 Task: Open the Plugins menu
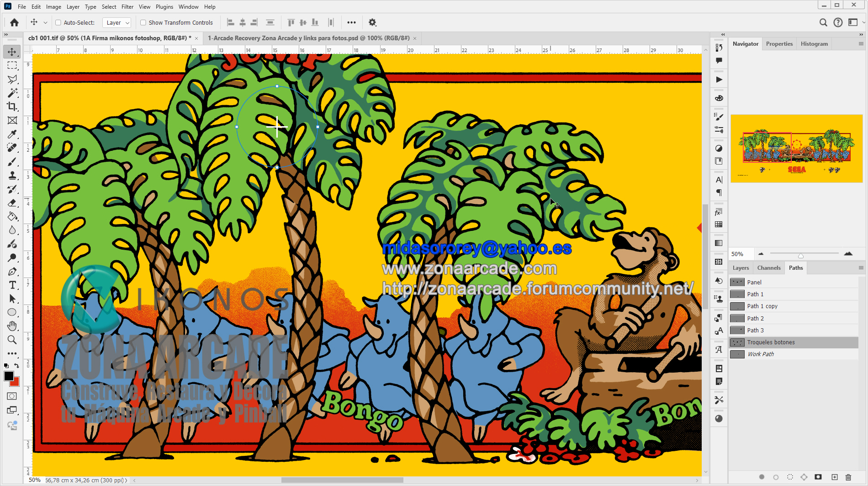164,7
